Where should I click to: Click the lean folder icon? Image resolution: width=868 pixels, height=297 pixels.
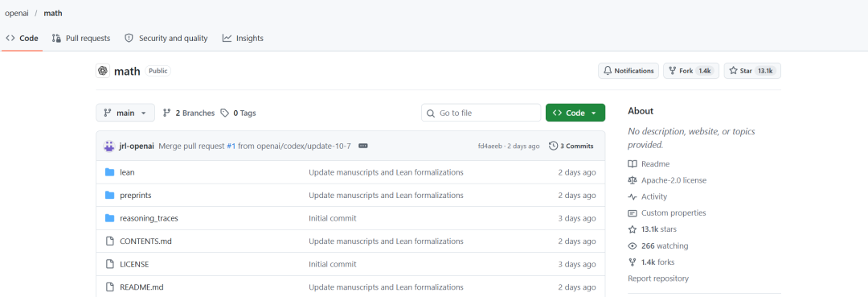tap(109, 172)
